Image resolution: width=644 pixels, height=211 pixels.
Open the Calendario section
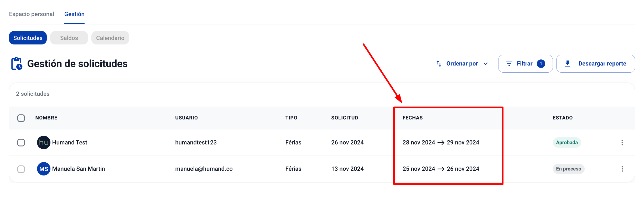click(110, 38)
